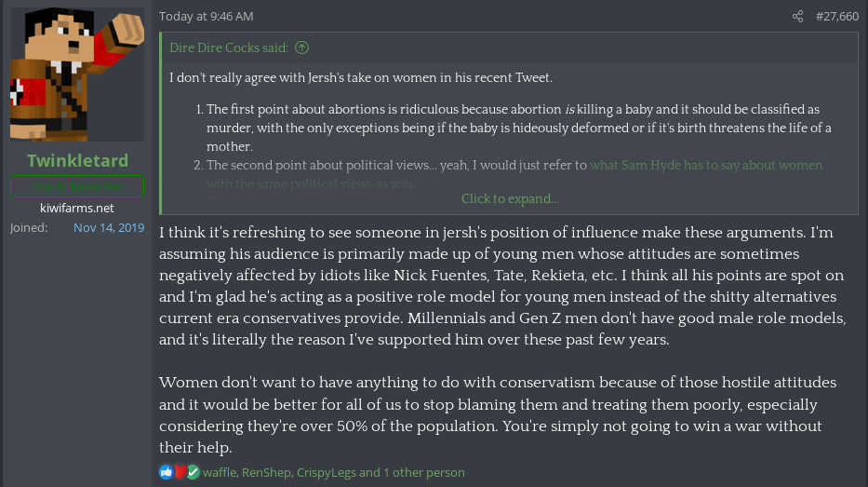Open the list of users who reacted

coord(333,472)
